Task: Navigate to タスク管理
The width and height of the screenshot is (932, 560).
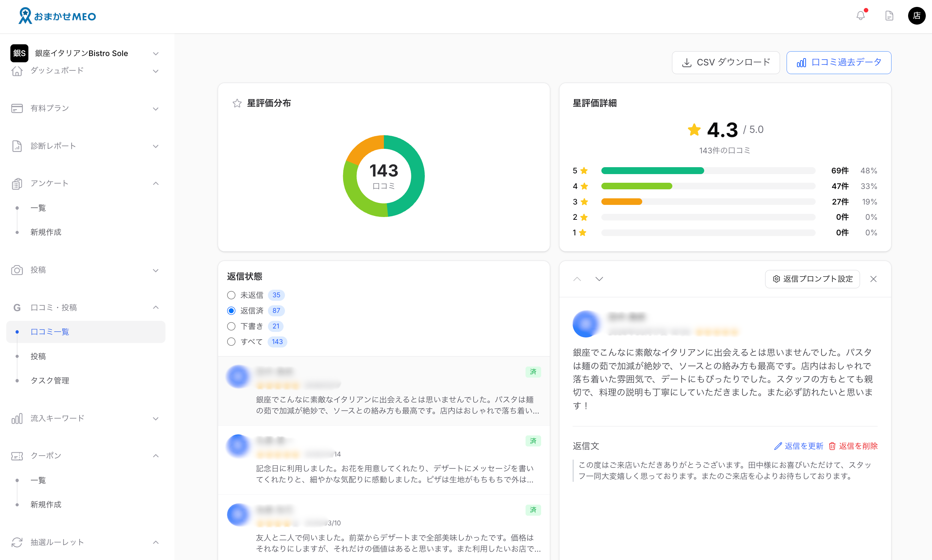Action: click(50, 380)
